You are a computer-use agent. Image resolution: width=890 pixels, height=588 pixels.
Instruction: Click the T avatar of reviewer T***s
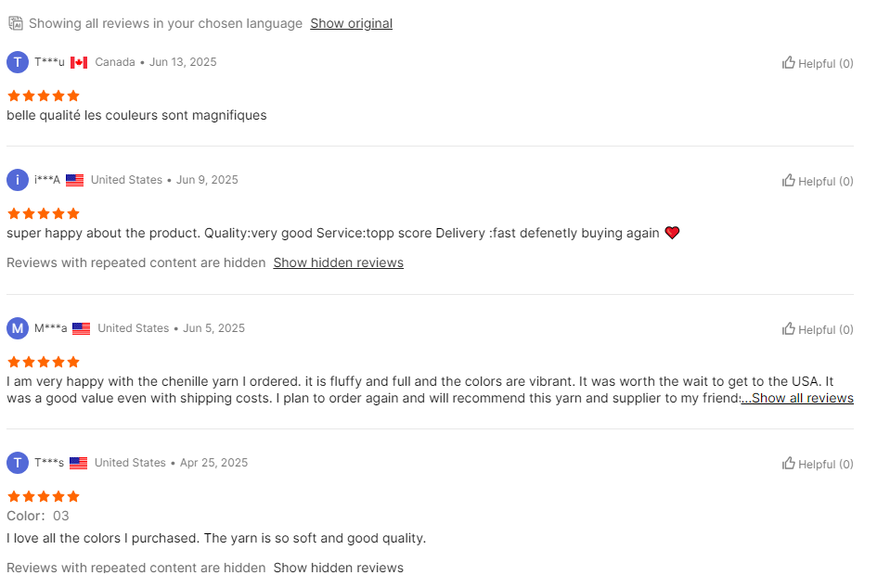coord(18,463)
